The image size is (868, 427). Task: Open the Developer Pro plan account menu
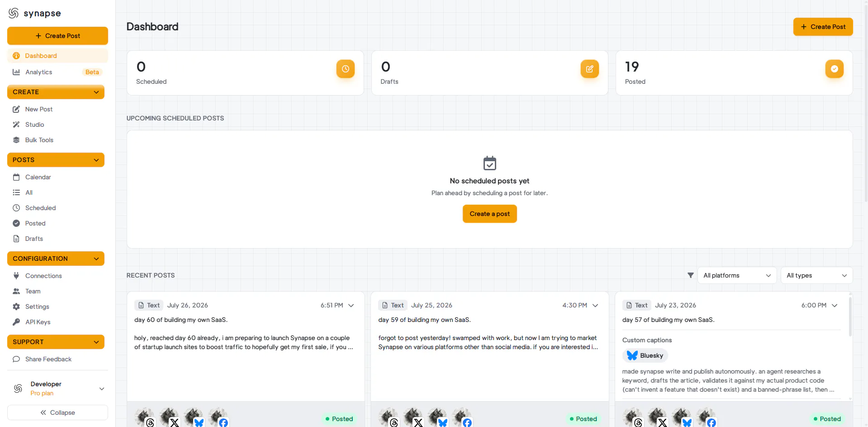point(57,389)
